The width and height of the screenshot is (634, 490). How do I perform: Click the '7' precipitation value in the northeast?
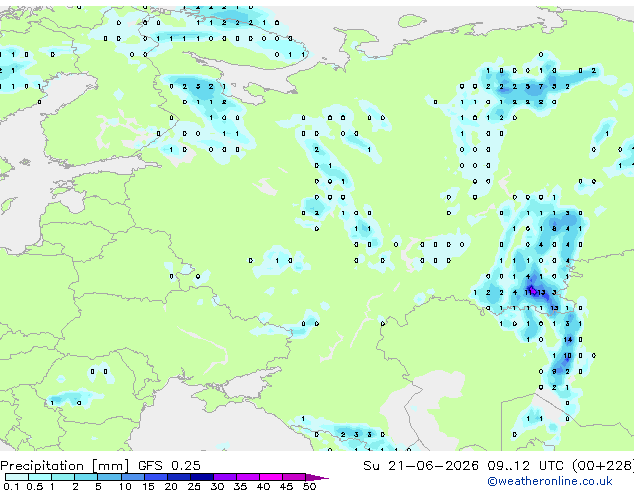(541, 87)
